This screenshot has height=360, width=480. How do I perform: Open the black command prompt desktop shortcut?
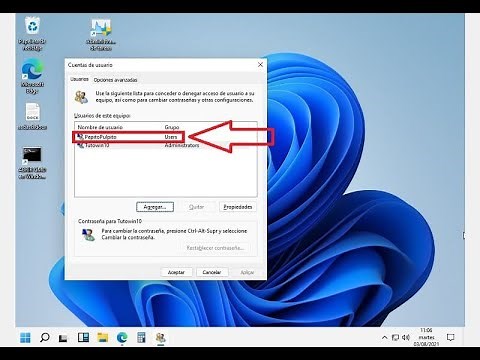click(32, 163)
